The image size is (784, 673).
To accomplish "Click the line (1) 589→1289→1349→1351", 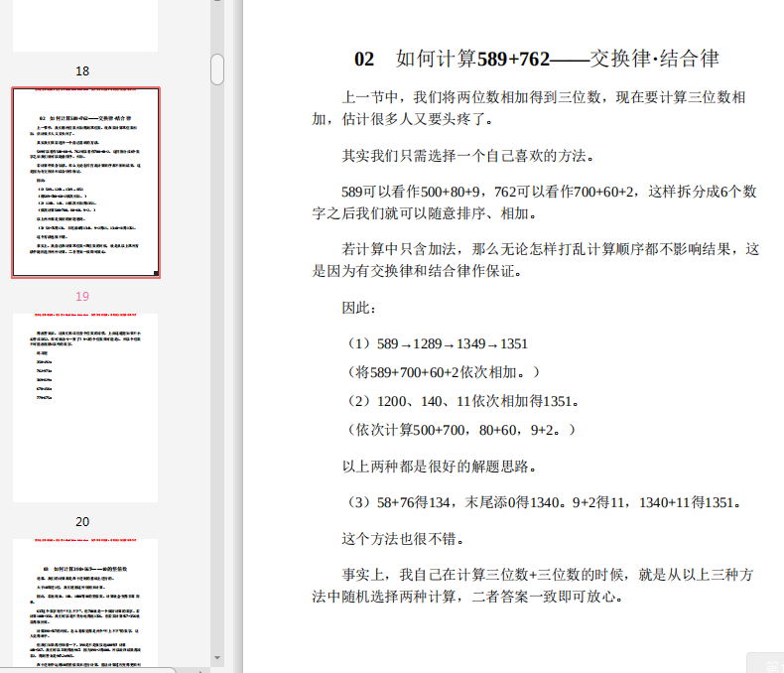I will pos(435,344).
